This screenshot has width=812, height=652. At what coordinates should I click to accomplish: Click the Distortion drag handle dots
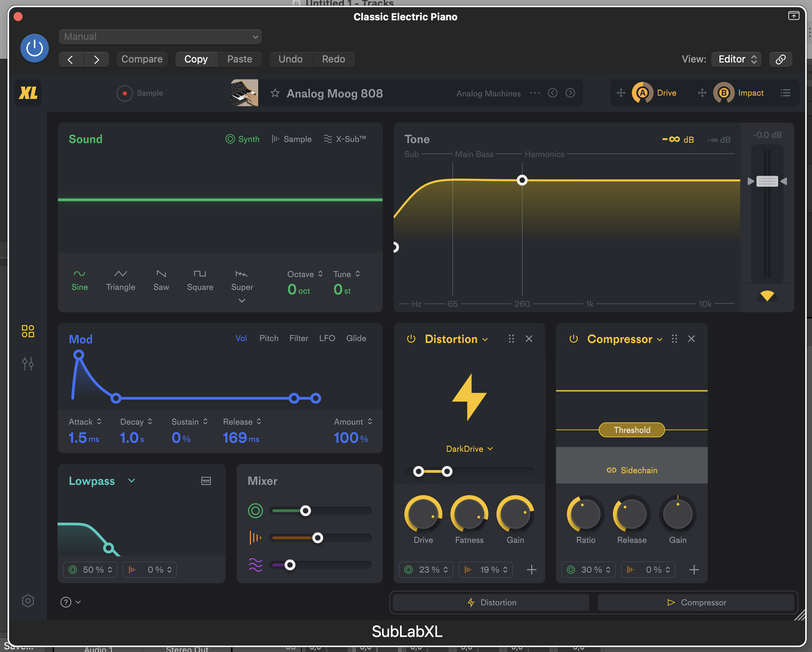click(x=511, y=339)
